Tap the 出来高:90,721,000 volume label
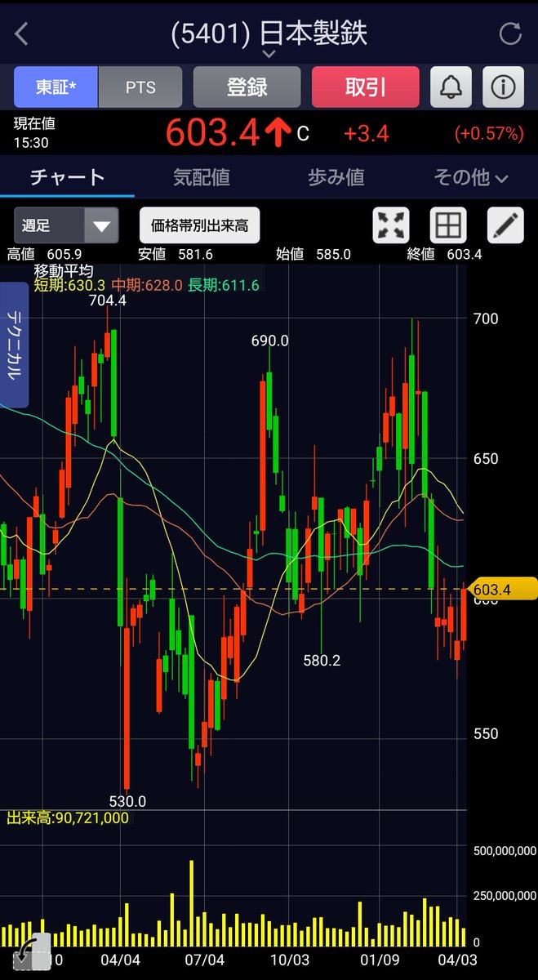Image resolution: width=538 pixels, height=980 pixels. 68,817
